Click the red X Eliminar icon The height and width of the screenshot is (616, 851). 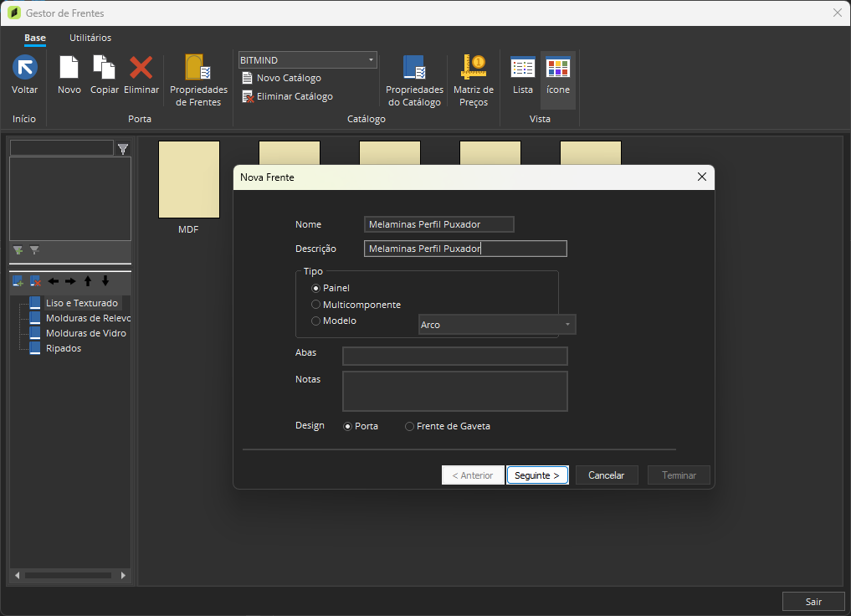tap(141, 67)
